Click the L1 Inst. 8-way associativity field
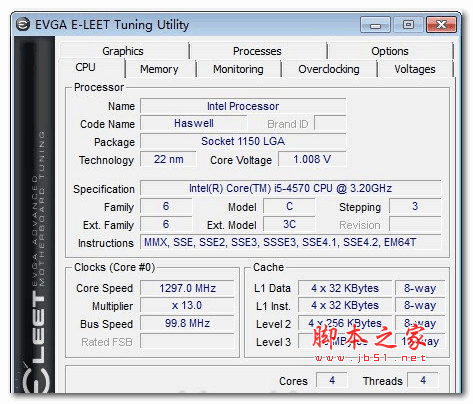 (x=420, y=306)
